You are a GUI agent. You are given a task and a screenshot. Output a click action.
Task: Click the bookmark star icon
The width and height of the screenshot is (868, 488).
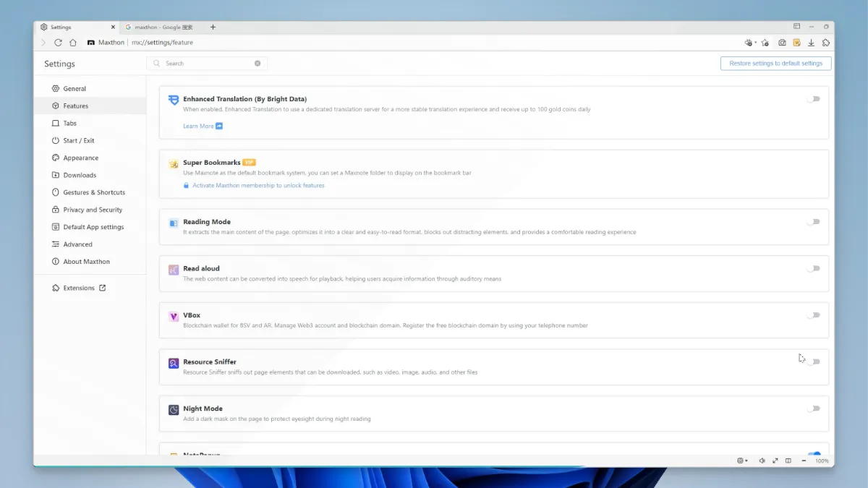pos(765,43)
